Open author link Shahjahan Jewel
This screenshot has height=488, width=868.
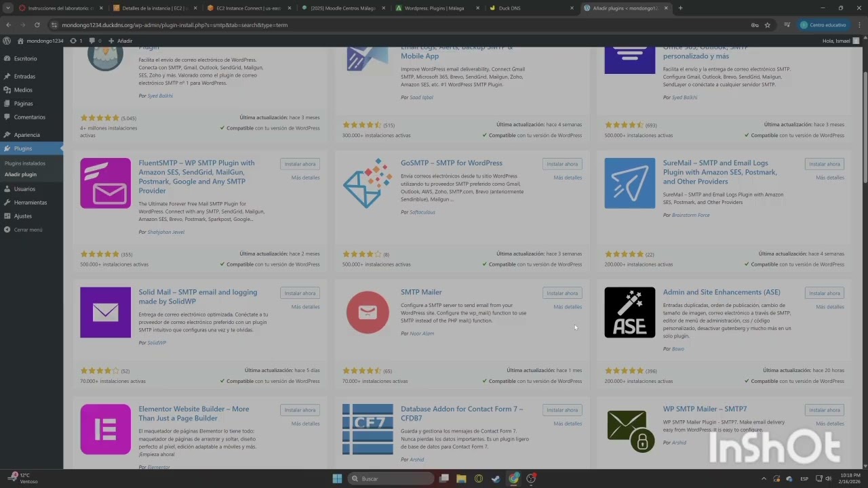(165, 232)
